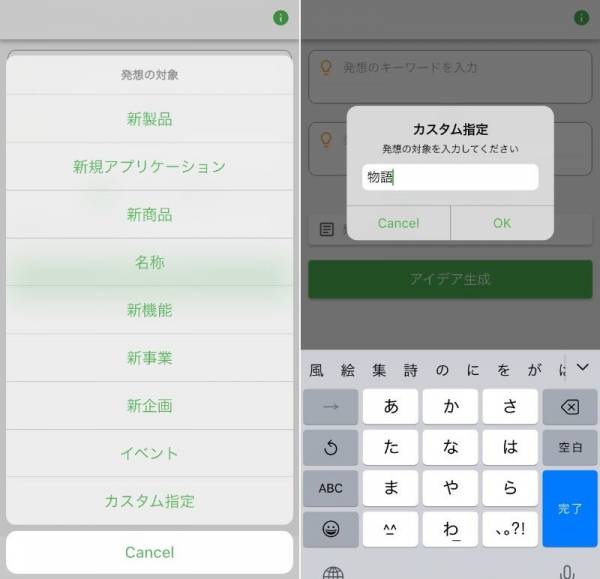Viewport: 600px width, 579px height.
Task: Choose 新規アプリケーション option
Action: point(149,167)
